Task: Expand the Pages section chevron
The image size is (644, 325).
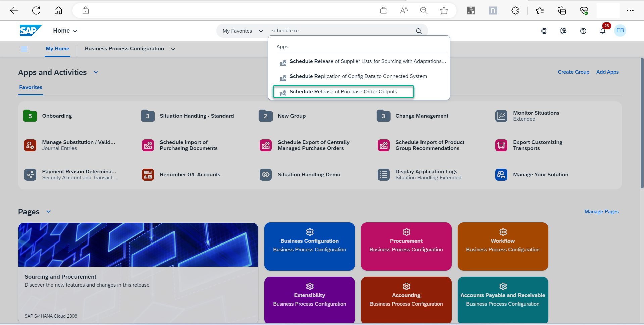Action: click(48, 212)
